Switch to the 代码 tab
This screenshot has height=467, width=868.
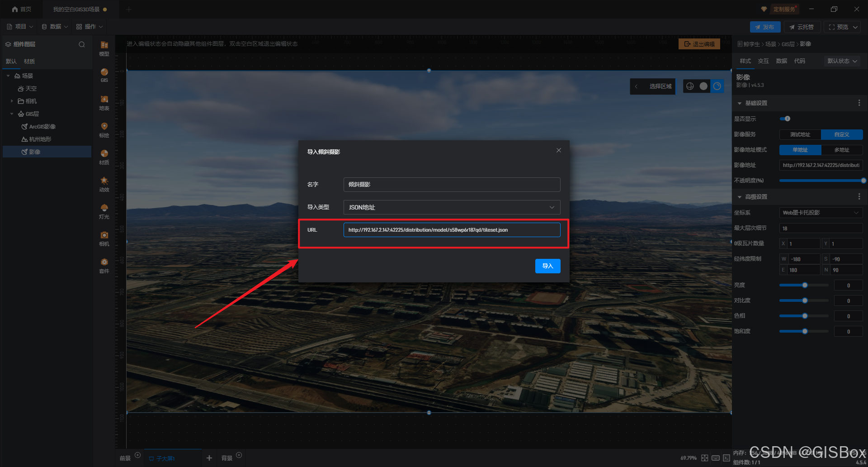click(799, 61)
